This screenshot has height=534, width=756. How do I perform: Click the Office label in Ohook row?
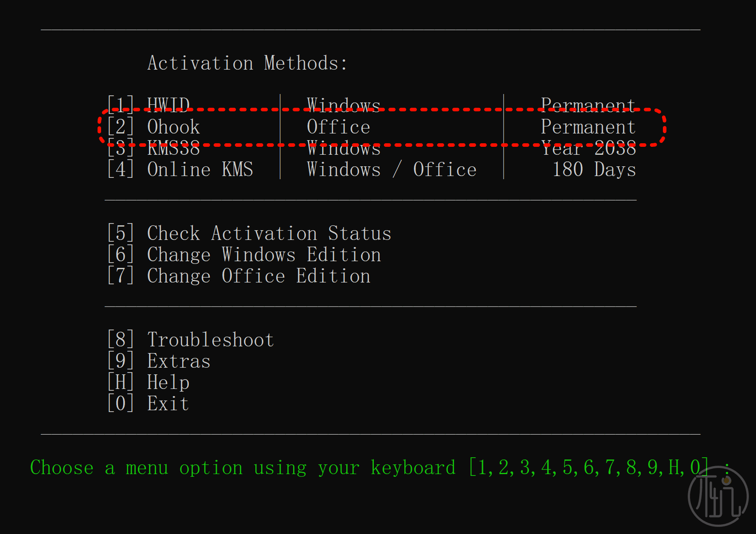[338, 127]
